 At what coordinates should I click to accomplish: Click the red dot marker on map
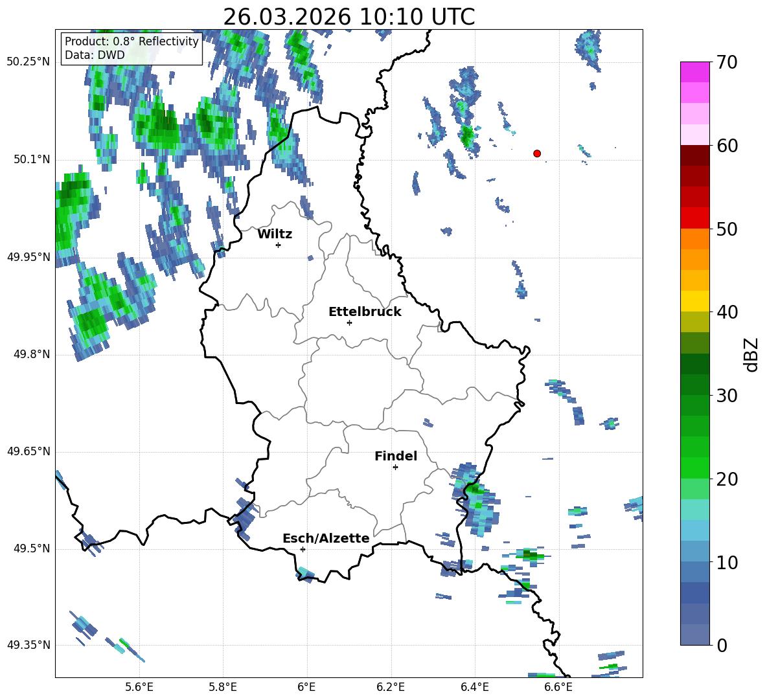[537, 153]
